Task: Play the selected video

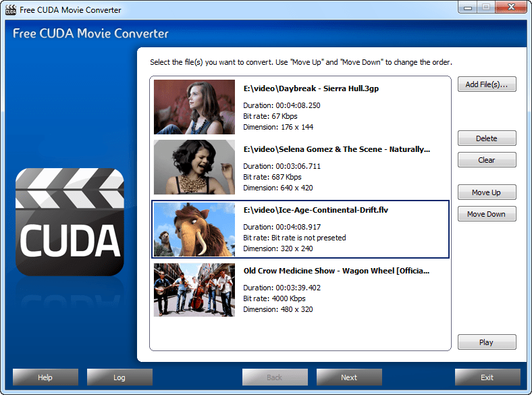Action: (487, 342)
